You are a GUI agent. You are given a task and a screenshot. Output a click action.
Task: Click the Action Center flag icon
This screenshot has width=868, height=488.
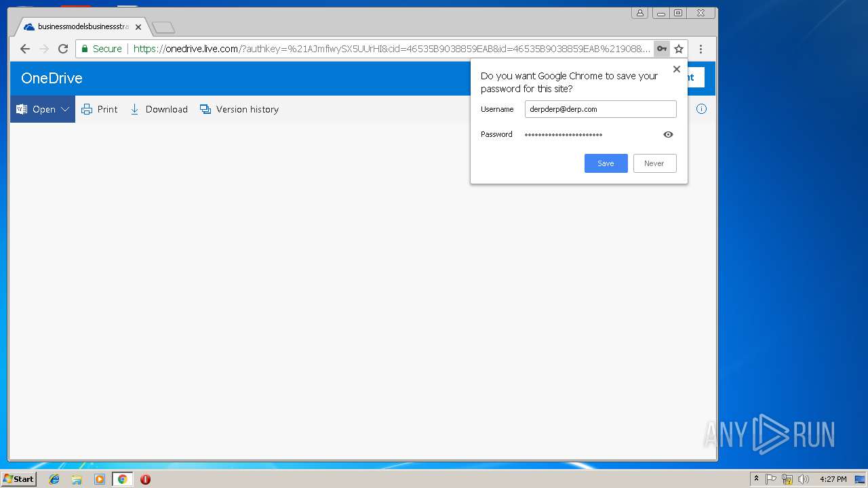(x=771, y=479)
